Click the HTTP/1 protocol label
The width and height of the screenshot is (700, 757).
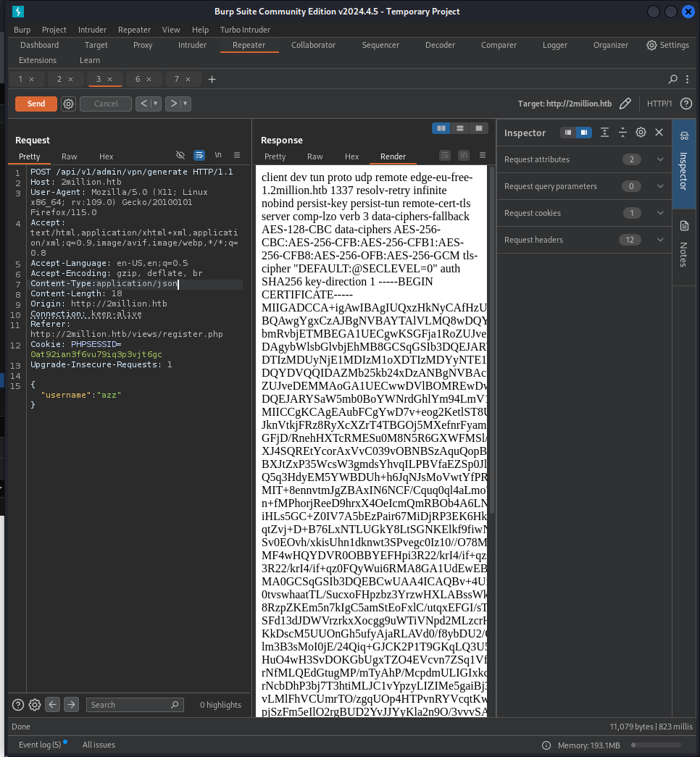point(659,104)
